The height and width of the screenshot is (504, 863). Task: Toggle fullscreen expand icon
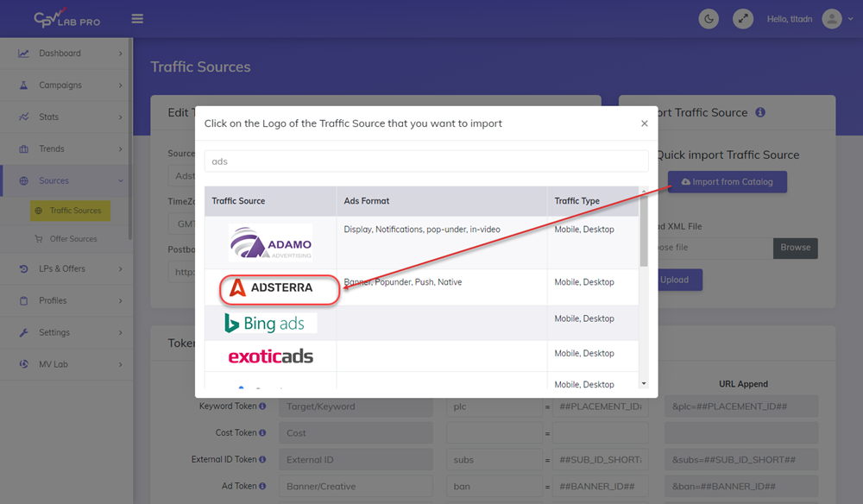(742, 19)
